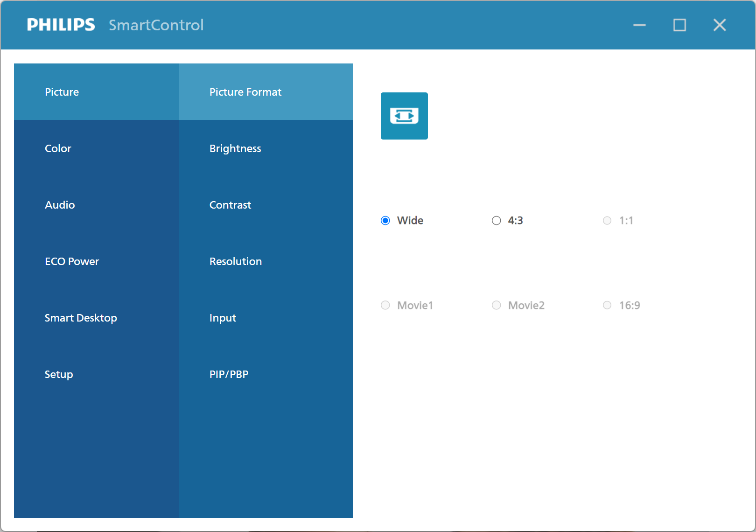Click the SmartControl title text
Viewport: 756px width, 532px height.
156,25
